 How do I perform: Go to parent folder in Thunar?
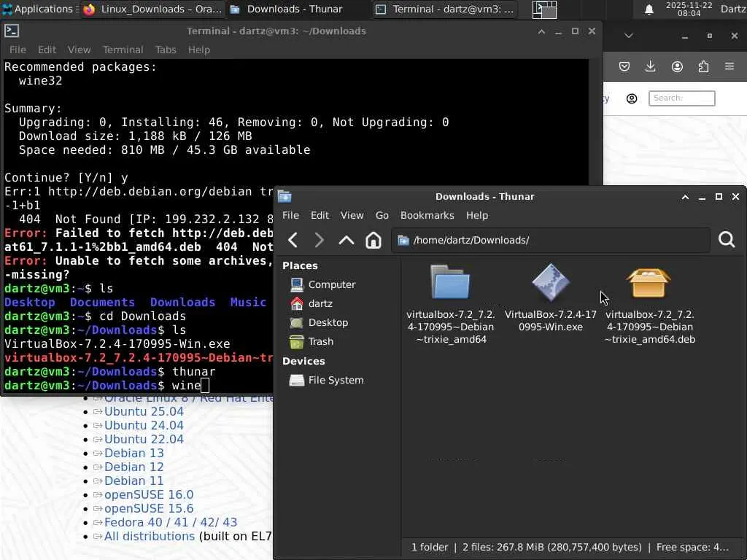(x=347, y=240)
